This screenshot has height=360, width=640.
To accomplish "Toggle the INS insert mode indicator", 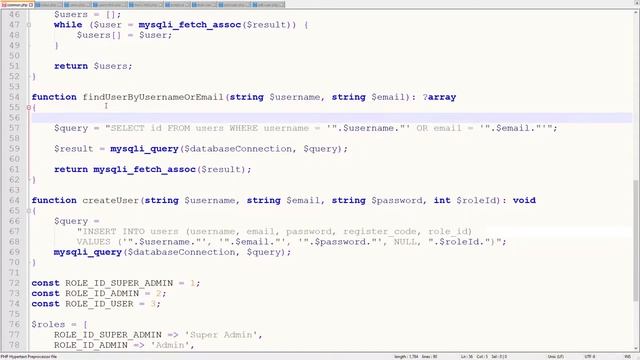I will tap(627, 357).
